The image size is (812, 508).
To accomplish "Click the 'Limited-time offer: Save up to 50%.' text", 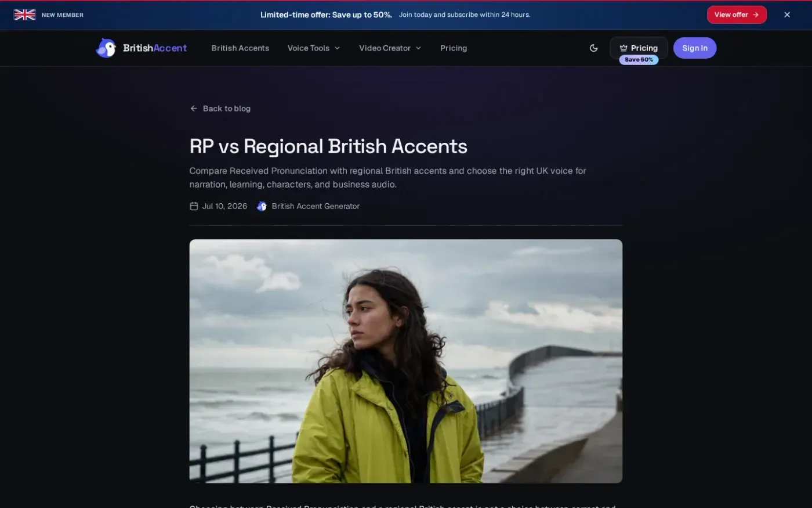I will tap(326, 15).
